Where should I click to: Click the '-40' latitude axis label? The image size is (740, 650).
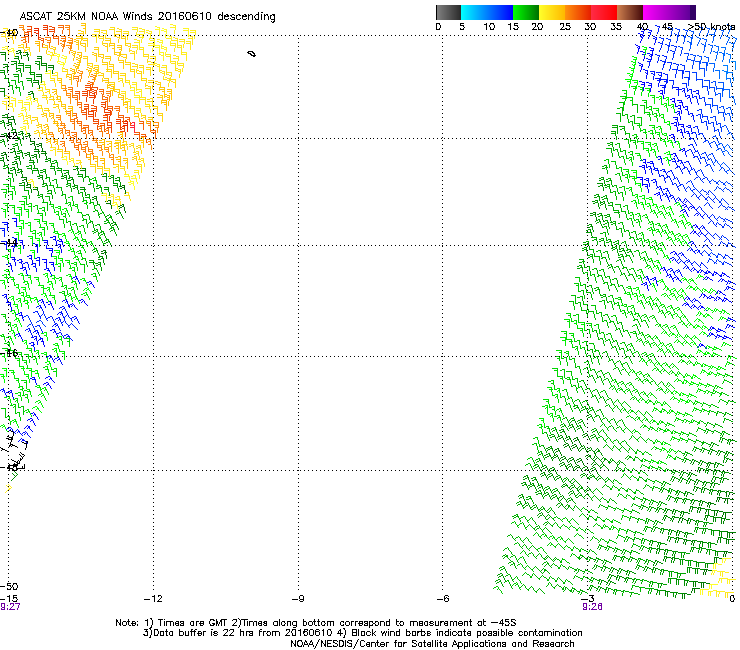click(x=9, y=33)
